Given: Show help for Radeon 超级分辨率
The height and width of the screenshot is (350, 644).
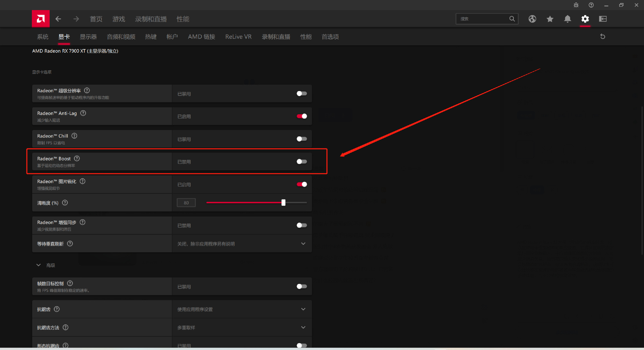Looking at the screenshot, I should point(87,90).
